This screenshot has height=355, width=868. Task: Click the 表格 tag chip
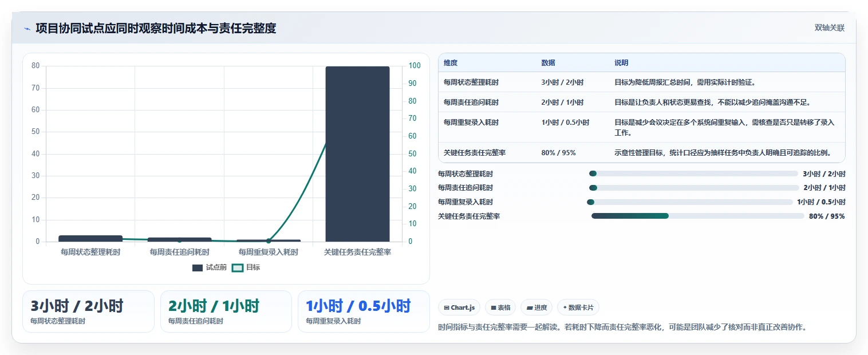[x=500, y=307]
